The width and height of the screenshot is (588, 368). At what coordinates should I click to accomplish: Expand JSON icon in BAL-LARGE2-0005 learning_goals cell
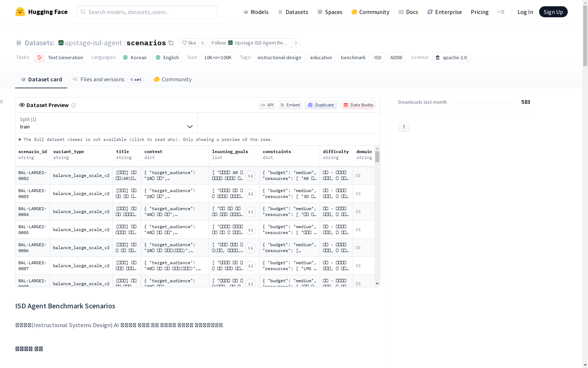click(251, 230)
